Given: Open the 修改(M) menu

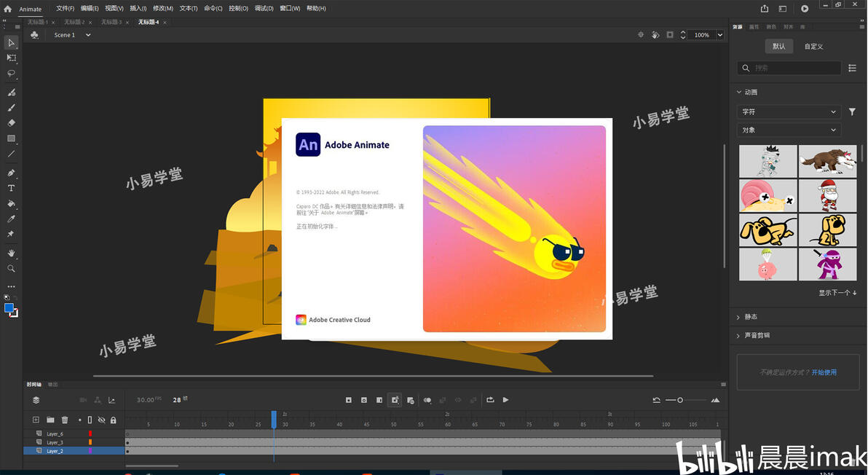Looking at the screenshot, I should (x=163, y=8).
